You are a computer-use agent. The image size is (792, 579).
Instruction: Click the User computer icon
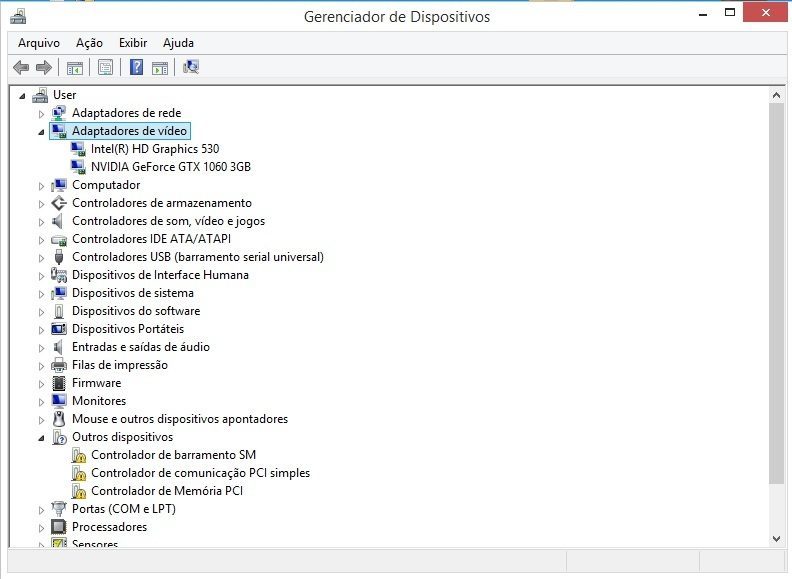(x=40, y=95)
